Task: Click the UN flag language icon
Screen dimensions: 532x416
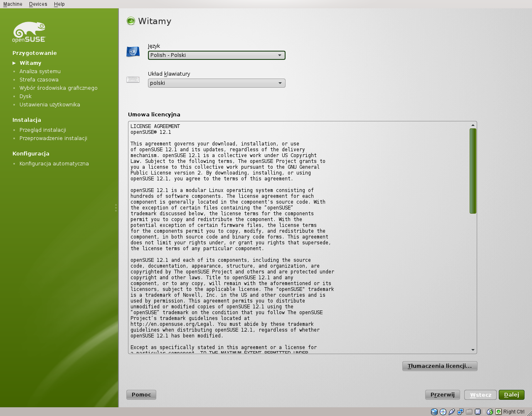Action: point(133,52)
